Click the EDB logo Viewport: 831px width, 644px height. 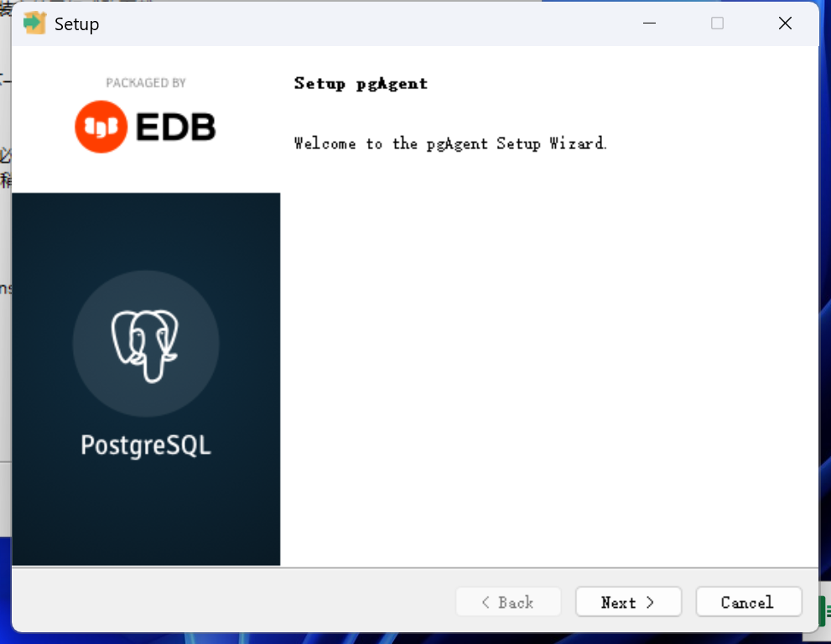click(x=145, y=127)
